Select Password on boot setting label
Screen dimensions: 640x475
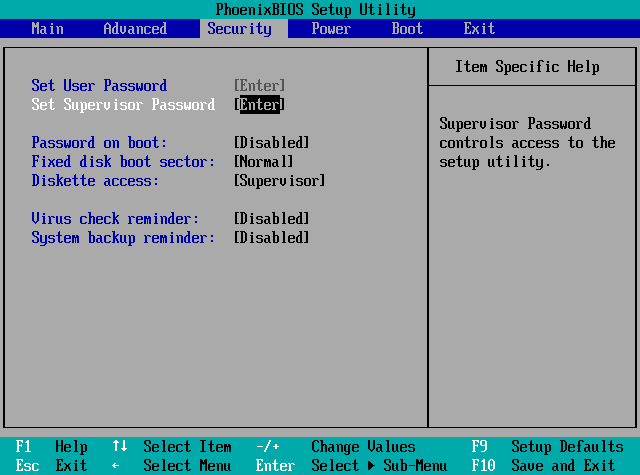[x=99, y=143]
